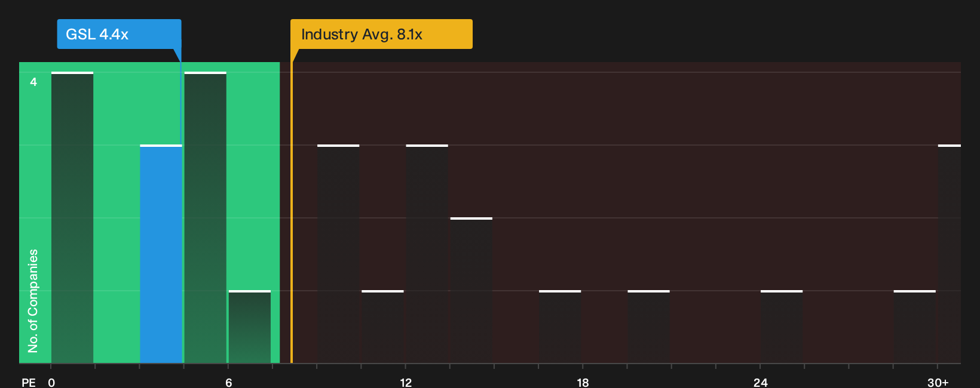This screenshot has height=388, width=980.
Task: Click the '0' x-axis tick label
Action: pyautogui.click(x=51, y=383)
